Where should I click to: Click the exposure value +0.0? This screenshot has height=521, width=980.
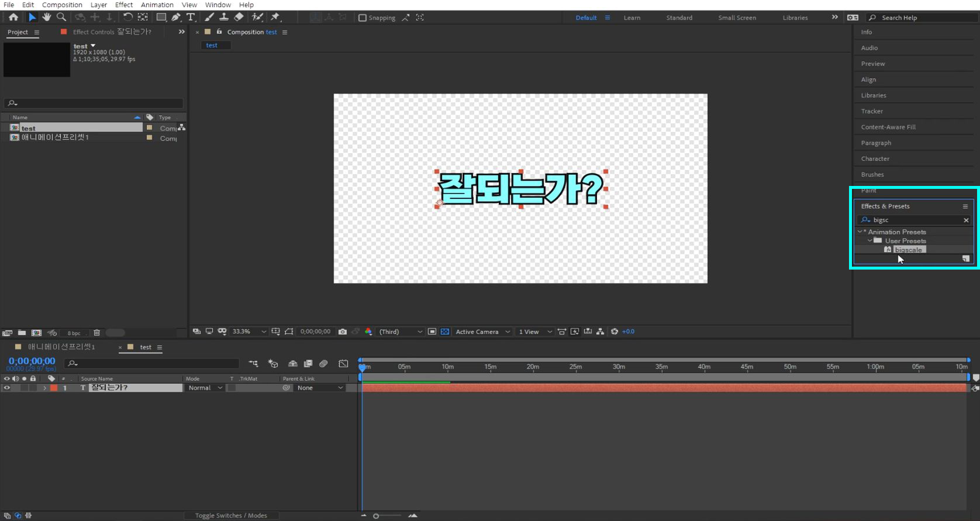pos(629,332)
